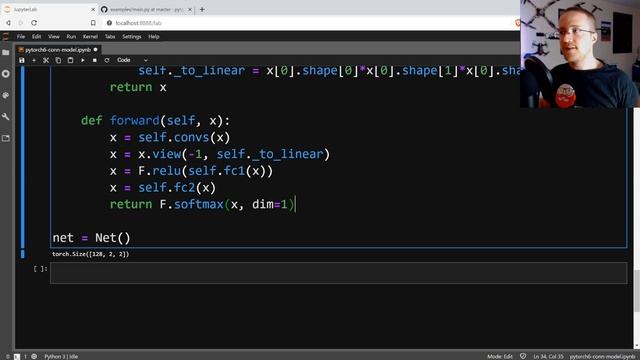Image resolution: width=640 pixels, height=360 pixels.
Task: Open the Kernel menu
Action: [90, 37]
